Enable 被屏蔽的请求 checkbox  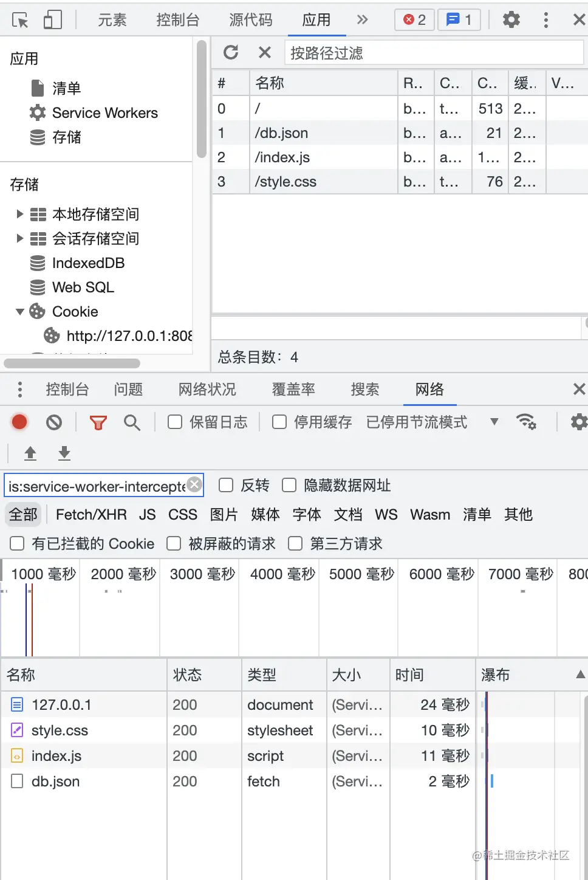tap(174, 543)
